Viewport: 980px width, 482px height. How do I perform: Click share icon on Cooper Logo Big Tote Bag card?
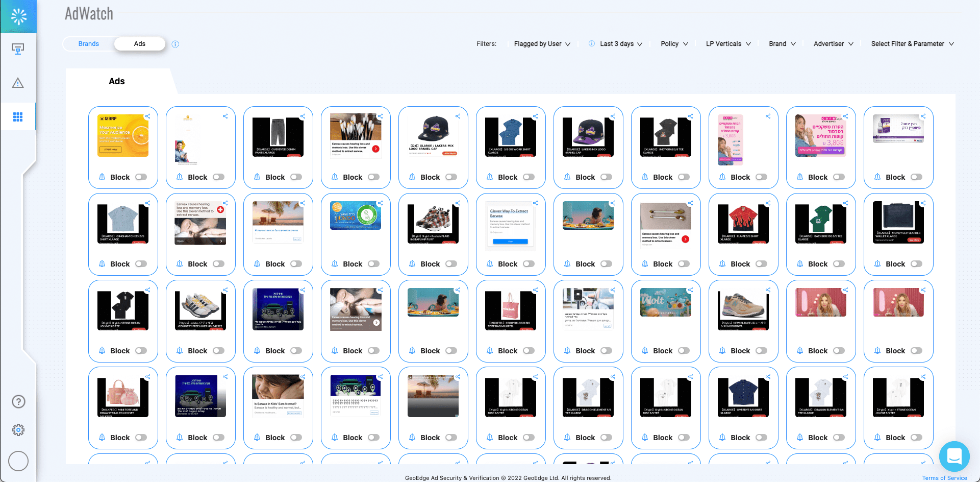(535, 290)
